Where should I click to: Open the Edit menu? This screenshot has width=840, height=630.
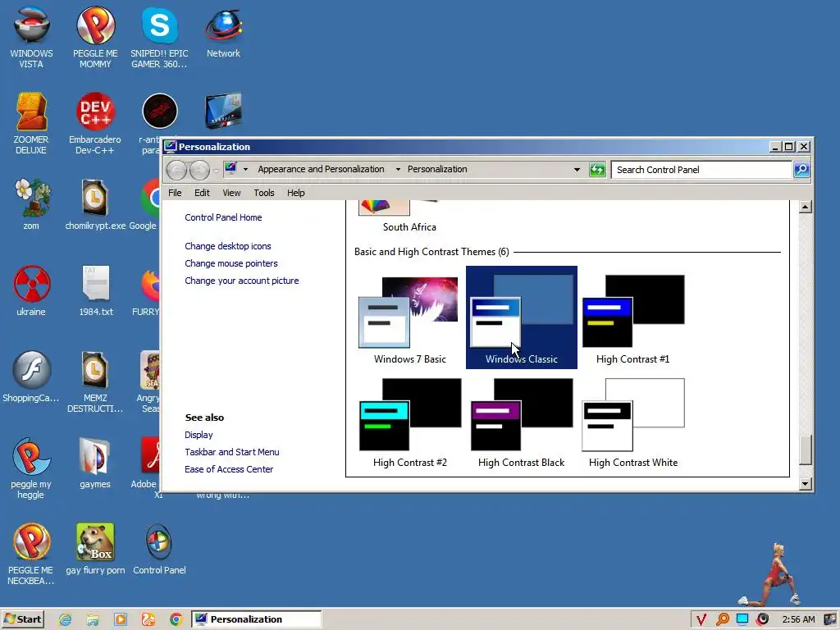pos(202,193)
